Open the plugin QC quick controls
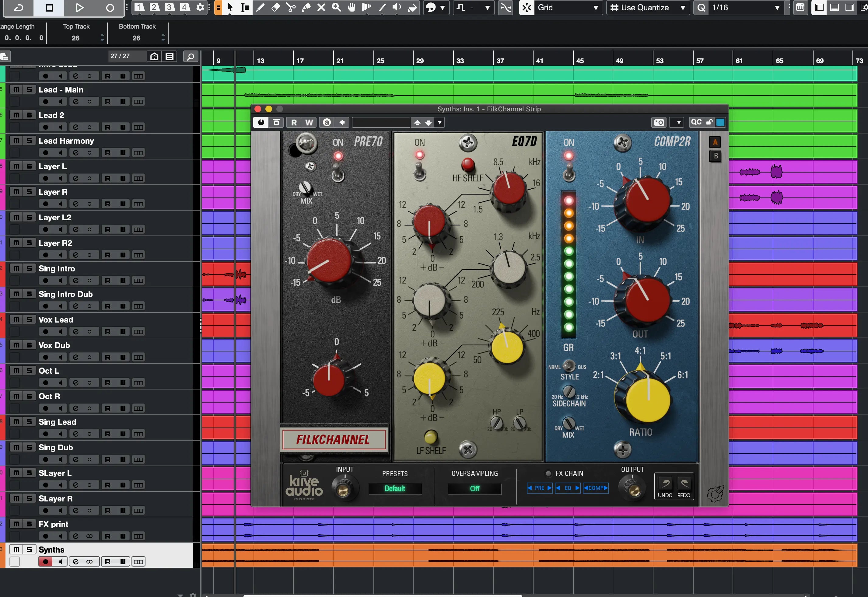 pyautogui.click(x=696, y=122)
